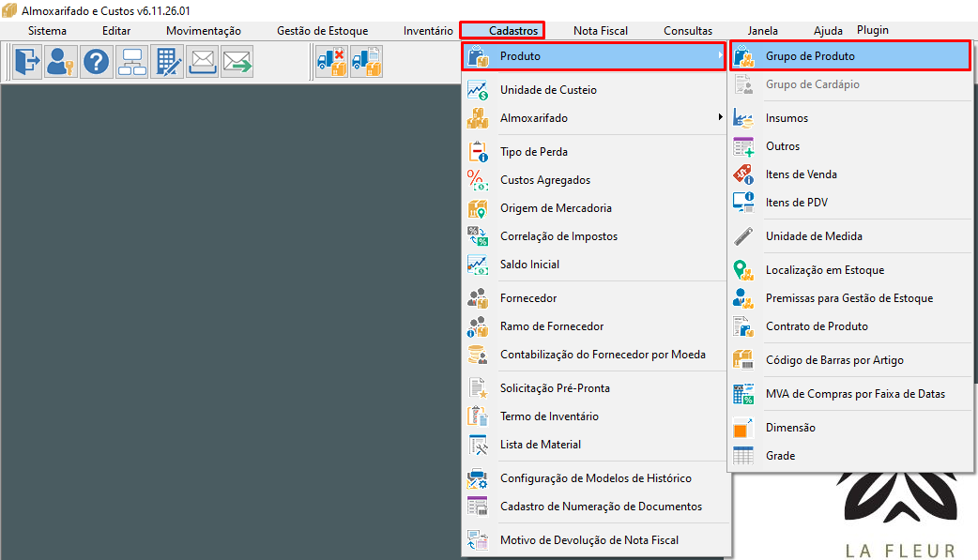The image size is (978, 560).
Task: Click the Grade table icon
Action: (743, 456)
